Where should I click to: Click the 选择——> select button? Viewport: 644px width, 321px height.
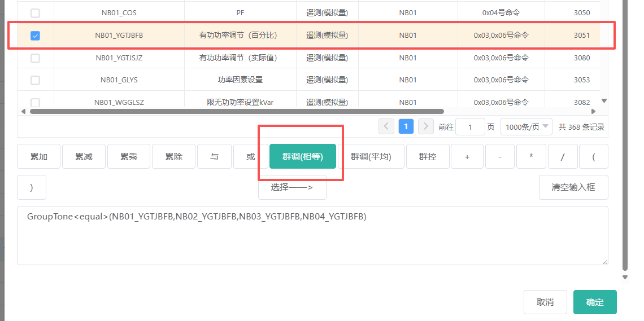click(x=292, y=187)
